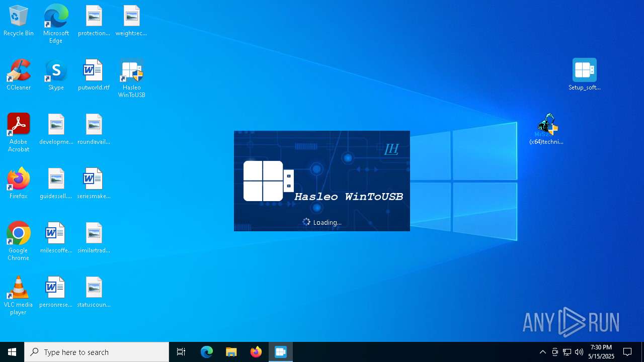Select the Hasleo WinToUSB desktop shortcut

pyautogui.click(x=131, y=79)
